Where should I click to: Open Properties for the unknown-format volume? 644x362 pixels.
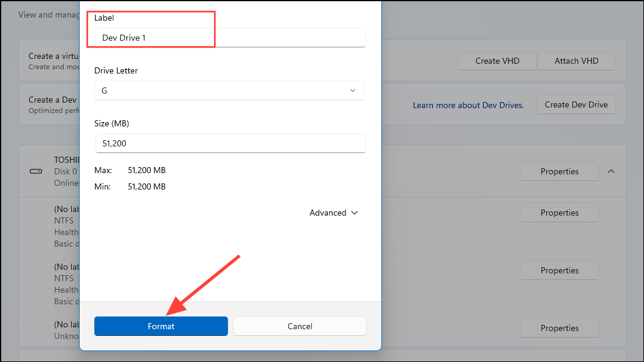pyautogui.click(x=559, y=328)
